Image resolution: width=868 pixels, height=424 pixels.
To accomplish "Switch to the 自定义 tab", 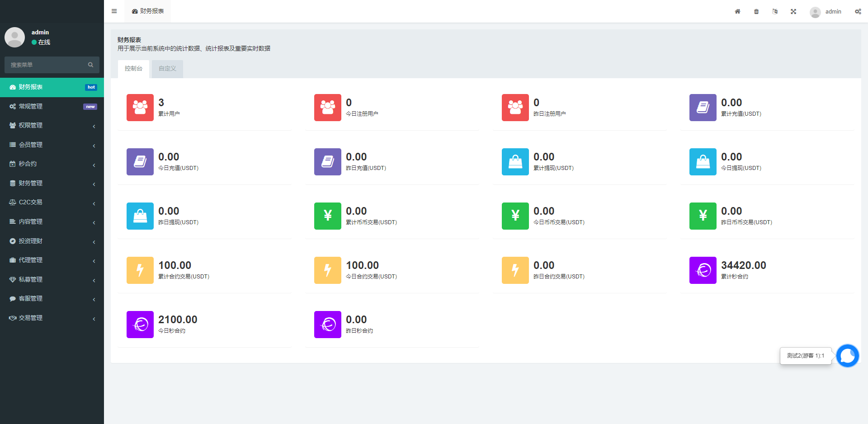I will (x=167, y=69).
